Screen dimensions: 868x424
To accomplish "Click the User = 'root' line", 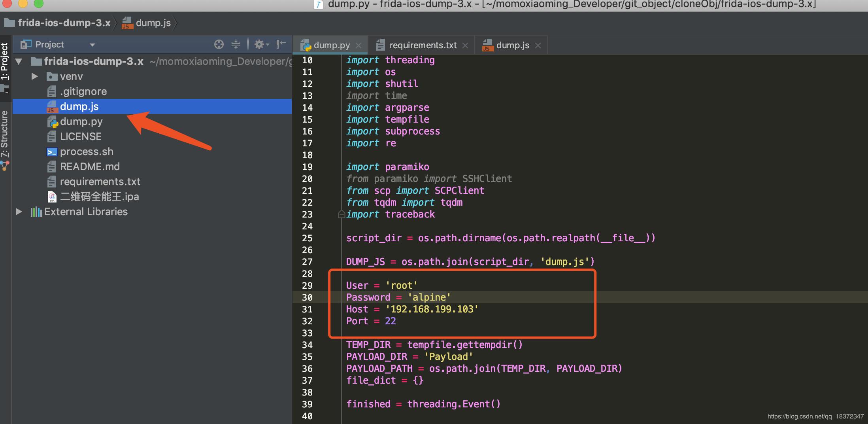I will pos(381,286).
